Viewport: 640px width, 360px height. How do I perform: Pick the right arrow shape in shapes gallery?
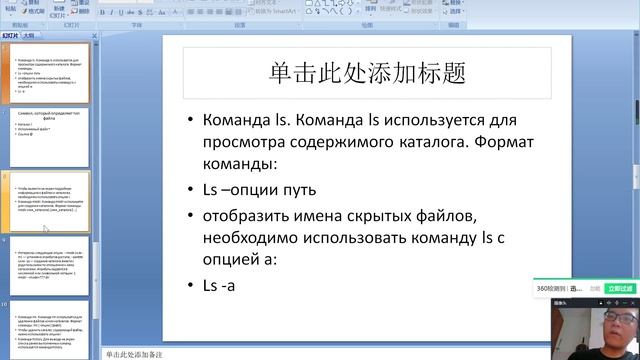tap(342, 3)
